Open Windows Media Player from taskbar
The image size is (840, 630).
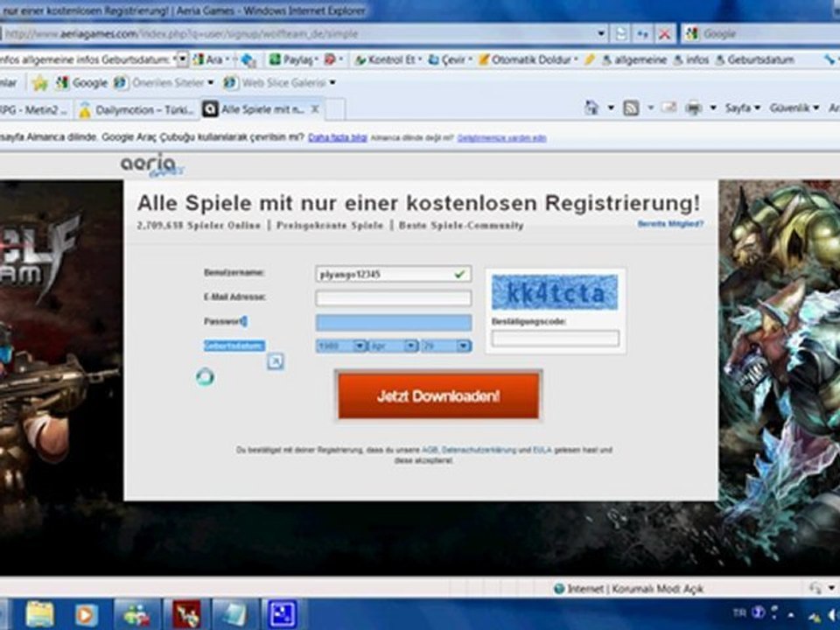click(86, 614)
